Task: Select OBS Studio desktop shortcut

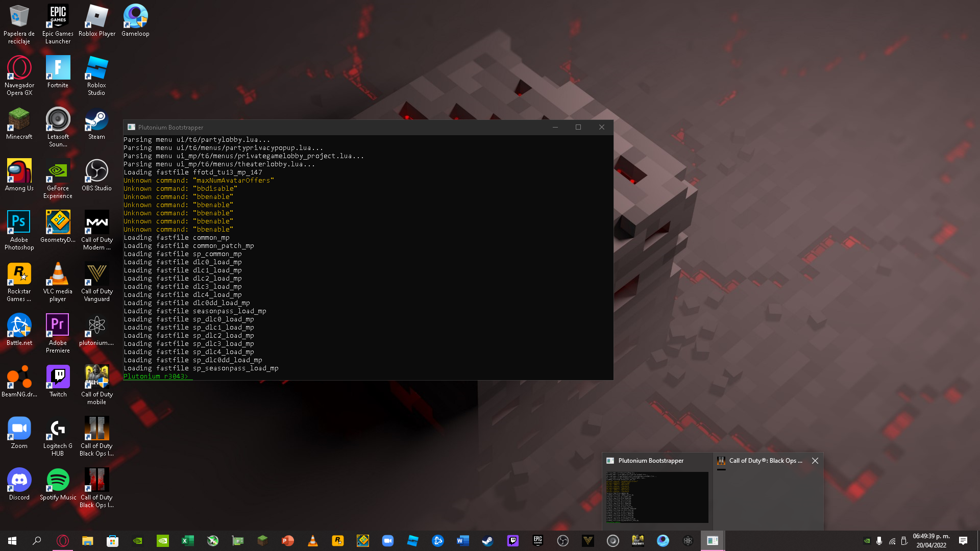Action: [x=96, y=175]
